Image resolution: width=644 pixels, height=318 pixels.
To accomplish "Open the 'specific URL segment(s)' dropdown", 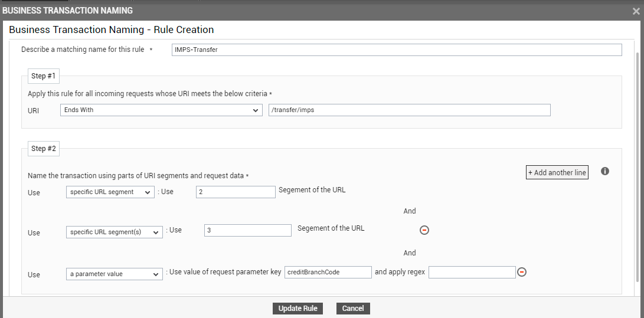I will coord(114,232).
